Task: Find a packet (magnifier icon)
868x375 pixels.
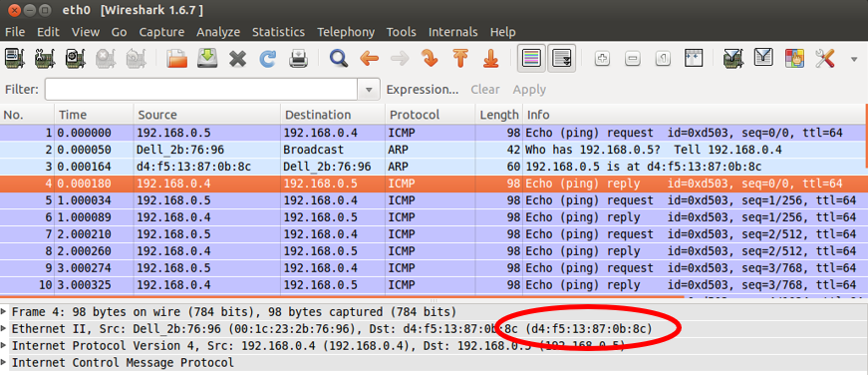Action: [x=339, y=58]
